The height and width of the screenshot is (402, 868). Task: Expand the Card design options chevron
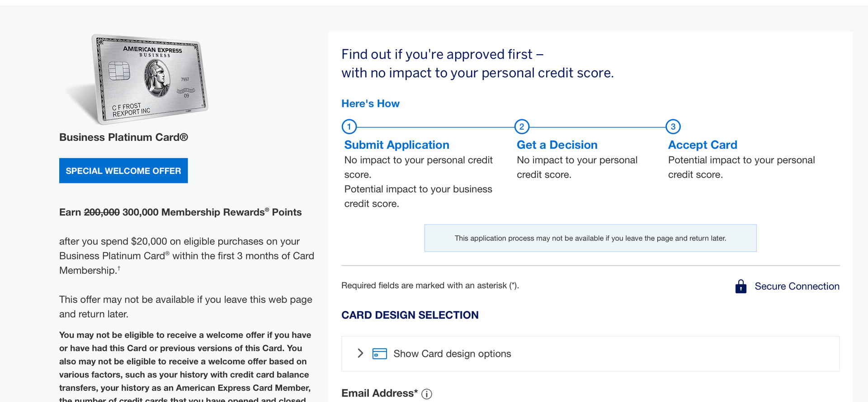360,353
